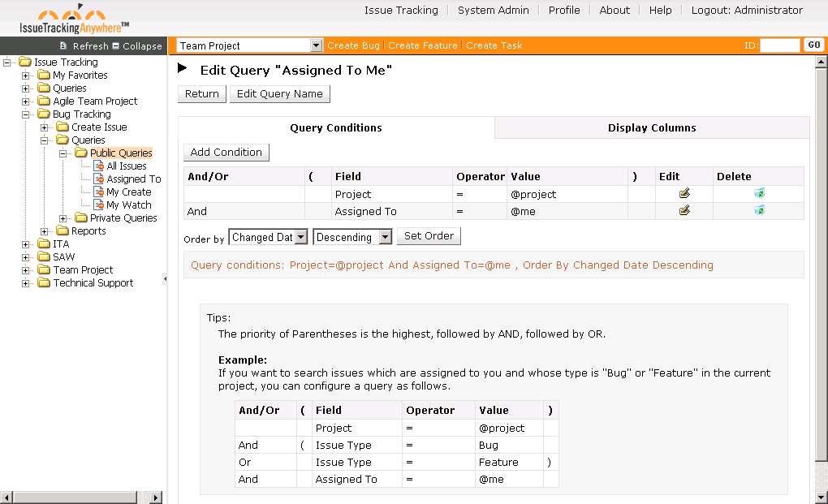Collapse the Public Queries tree node

(63, 153)
